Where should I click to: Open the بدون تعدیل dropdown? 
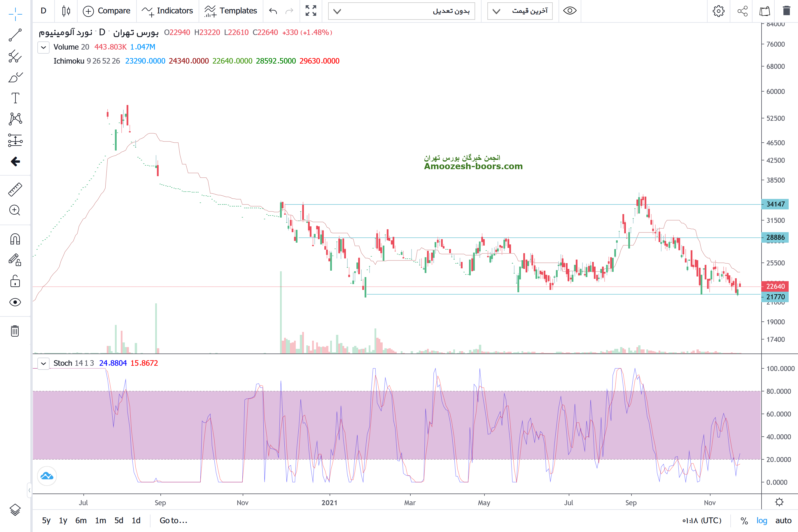point(401,11)
